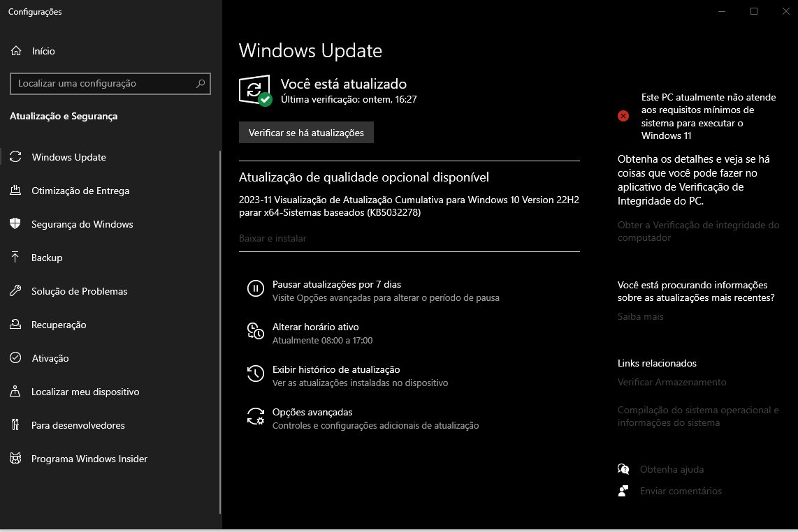
Task: Click the Ativação checkmark circle icon
Action: coord(16,357)
